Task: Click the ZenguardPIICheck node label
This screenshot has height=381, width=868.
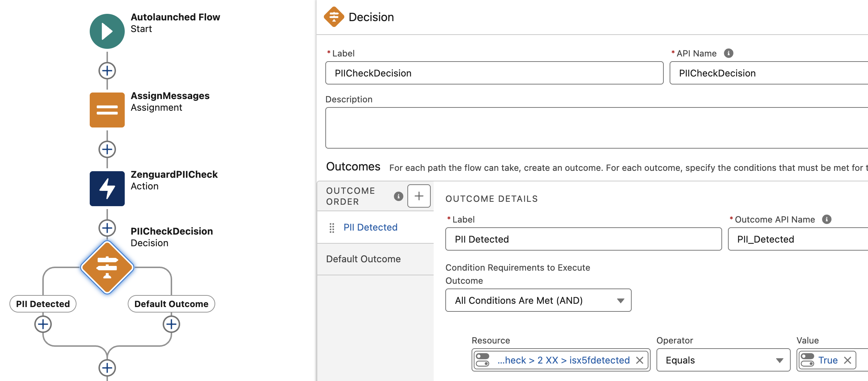Action: (x=174, y=174)
